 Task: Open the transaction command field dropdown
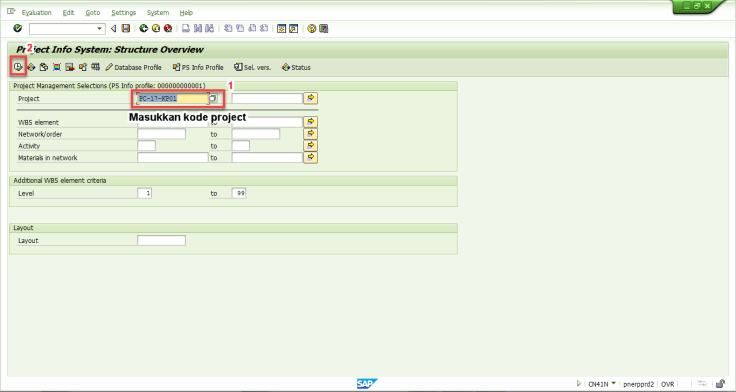[100, 29]
